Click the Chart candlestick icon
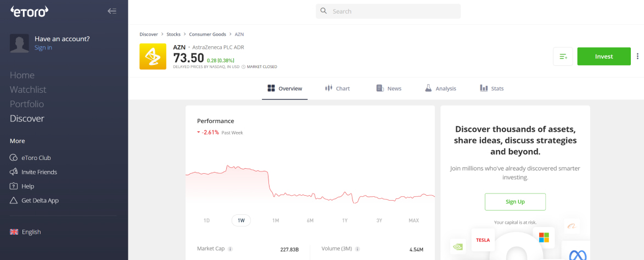This screenshot has width=644, height=260. coord(328,88)
